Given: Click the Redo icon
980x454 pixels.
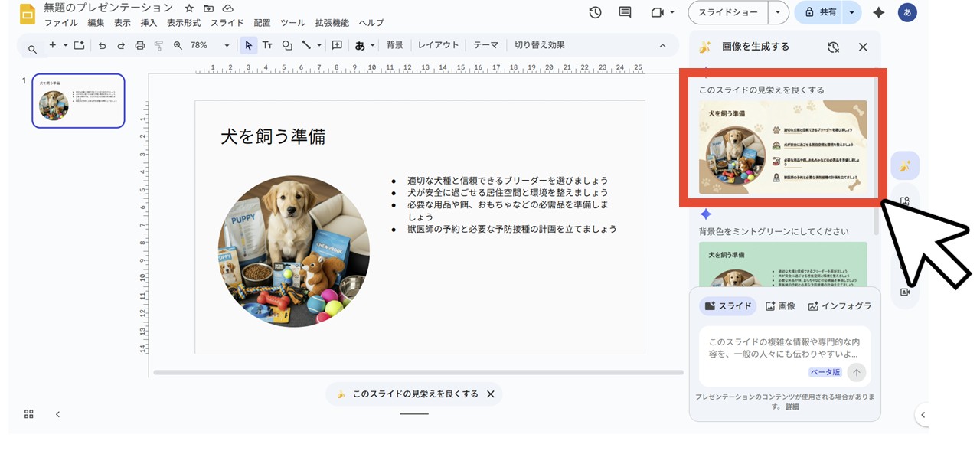Looking at the screenshot, I should 120,45.
